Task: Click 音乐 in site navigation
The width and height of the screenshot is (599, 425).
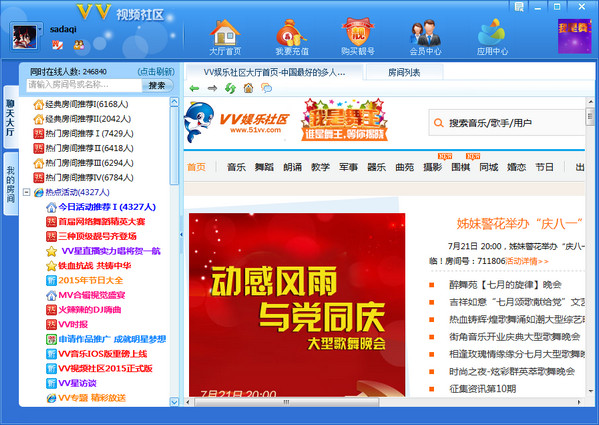Action: click(x=236, y=167)
